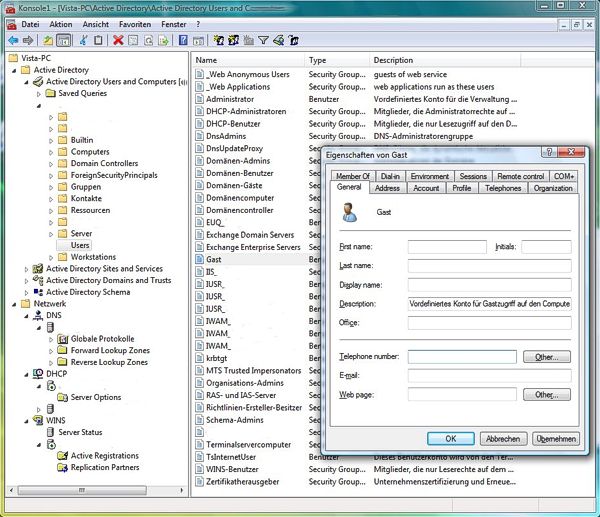Toggle the show/hide console tree icon
The image size is (600, 517).
pyautogui.click(x=64, y=40)
